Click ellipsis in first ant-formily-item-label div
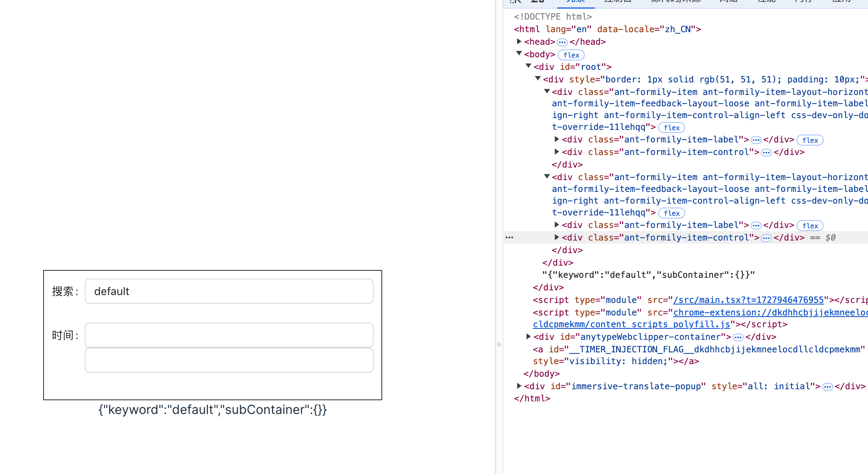The image size is (868, 474). (x=756, y=140)
